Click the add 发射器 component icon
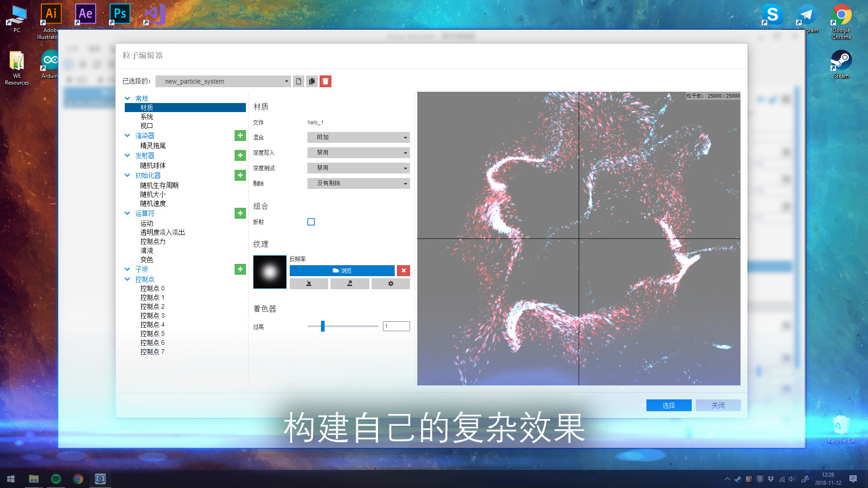Viewport: 868px width, 488px height. click(x=240, y=155)
